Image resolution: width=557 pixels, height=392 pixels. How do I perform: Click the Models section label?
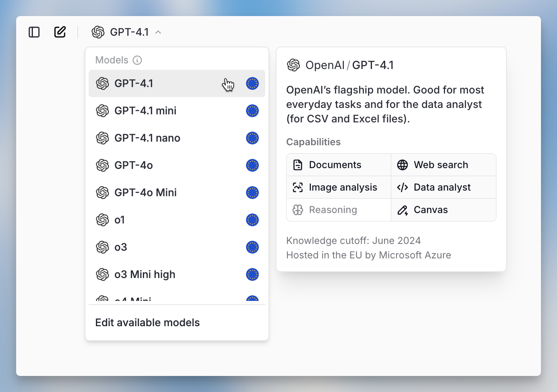[112, 60]
